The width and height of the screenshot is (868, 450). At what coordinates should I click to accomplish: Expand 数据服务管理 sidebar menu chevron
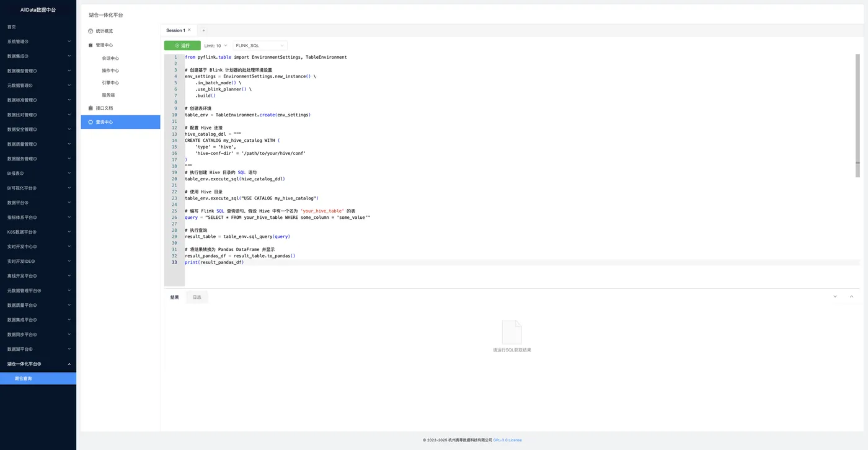tap(69, 159)
